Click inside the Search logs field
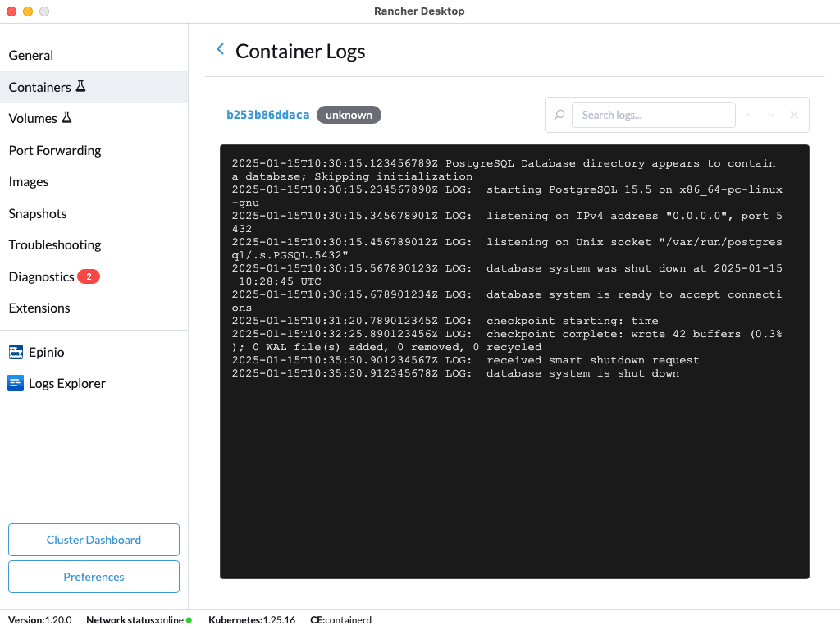The image size is (840, 630). click(654, 115)
